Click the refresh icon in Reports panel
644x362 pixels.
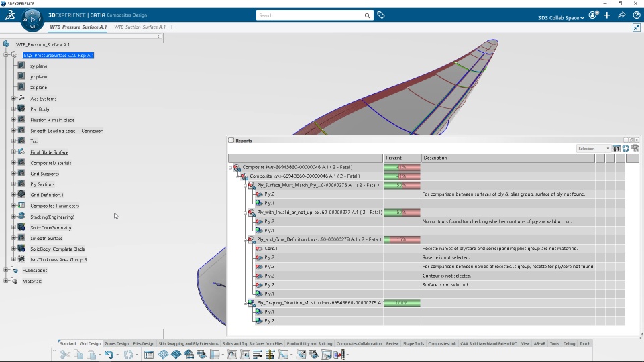tap(625, 149)
